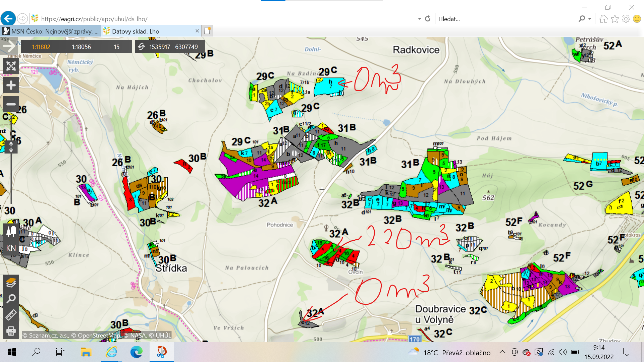Click X coordinate 1535917

160,47
